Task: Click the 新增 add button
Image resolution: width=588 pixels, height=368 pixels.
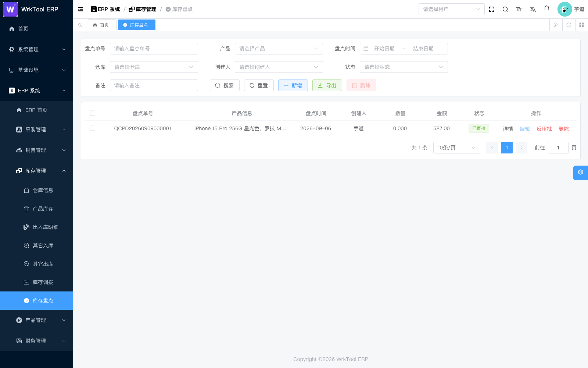Action: [293, 85]
